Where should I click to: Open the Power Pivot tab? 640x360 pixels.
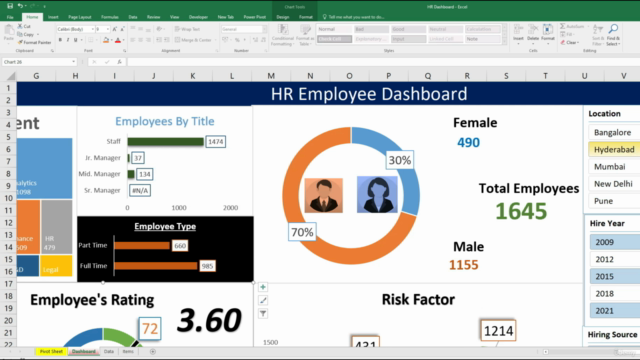254,17
